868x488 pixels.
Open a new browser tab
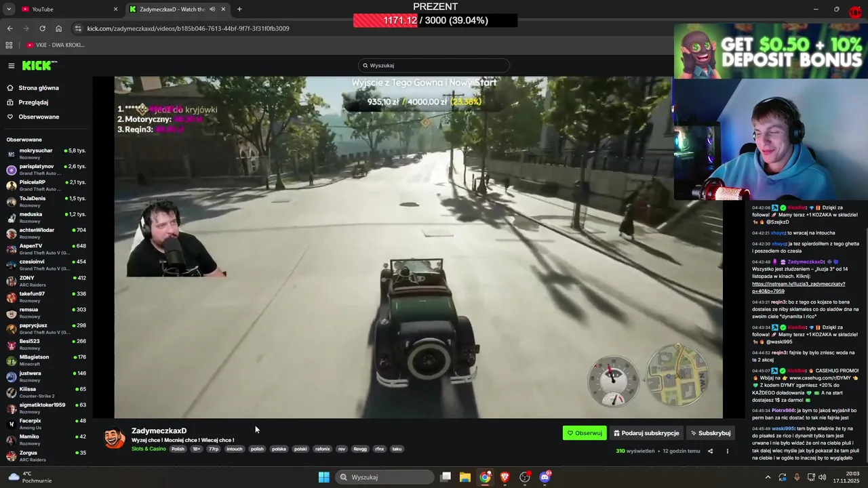pos(239,9)
